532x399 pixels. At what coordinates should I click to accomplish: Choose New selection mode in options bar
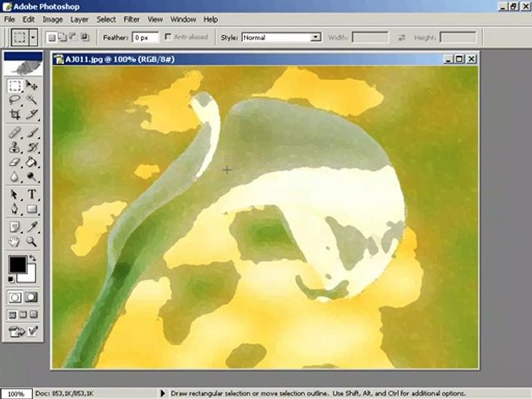[x=52, y=37]
